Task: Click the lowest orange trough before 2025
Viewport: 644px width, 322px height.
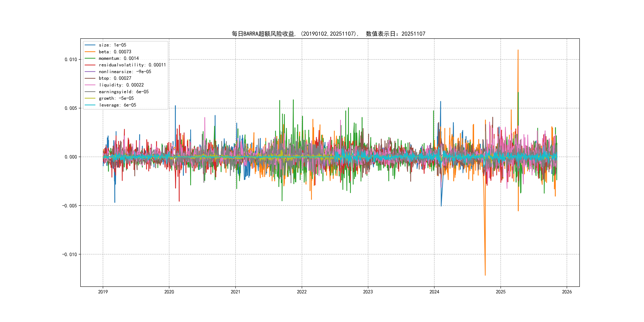Action: [485, 275]
